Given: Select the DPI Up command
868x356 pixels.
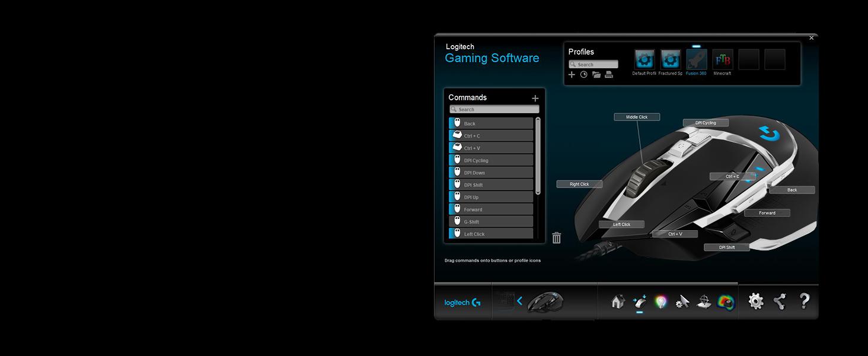Looking at the screenshot, I should pyautogui.click(x=491, y=197).
